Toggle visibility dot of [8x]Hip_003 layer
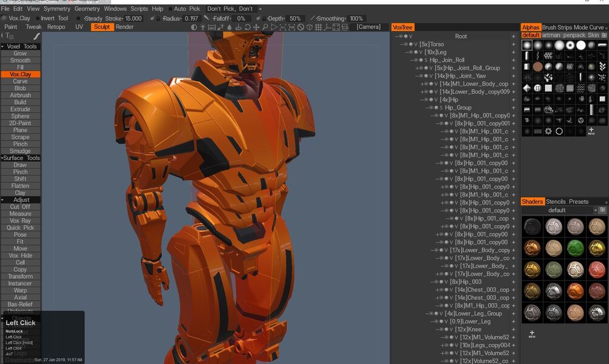 [x=441, y=282]
